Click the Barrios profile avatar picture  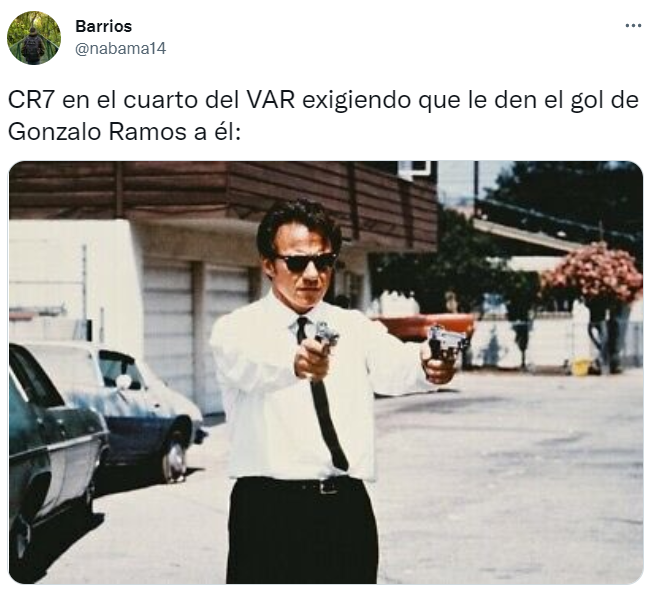click(x=34, y=38)
